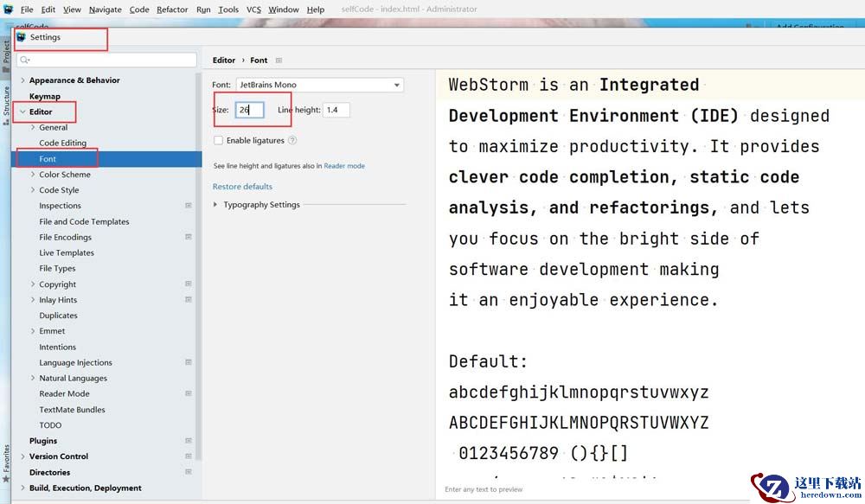Expand Typography Settings section
Image resolution: width=865 pixels, height=504 pixels.
pyautogui.click(x=215, y=204)
